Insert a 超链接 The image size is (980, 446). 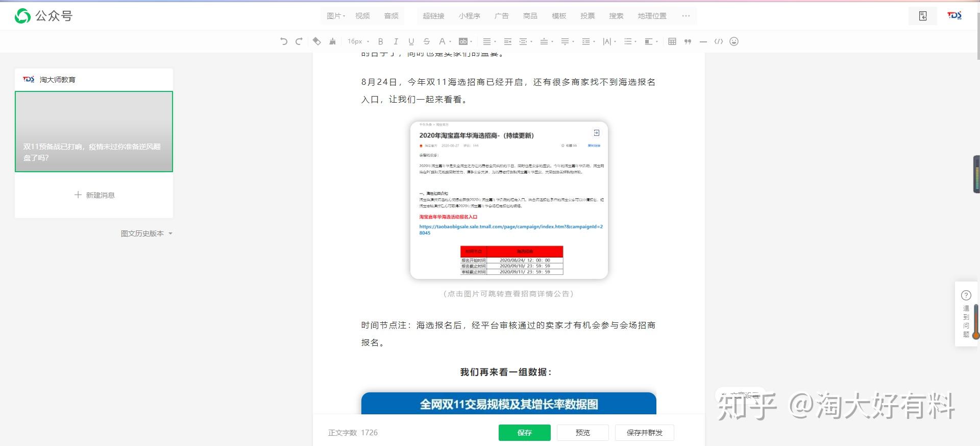point(433,16)
